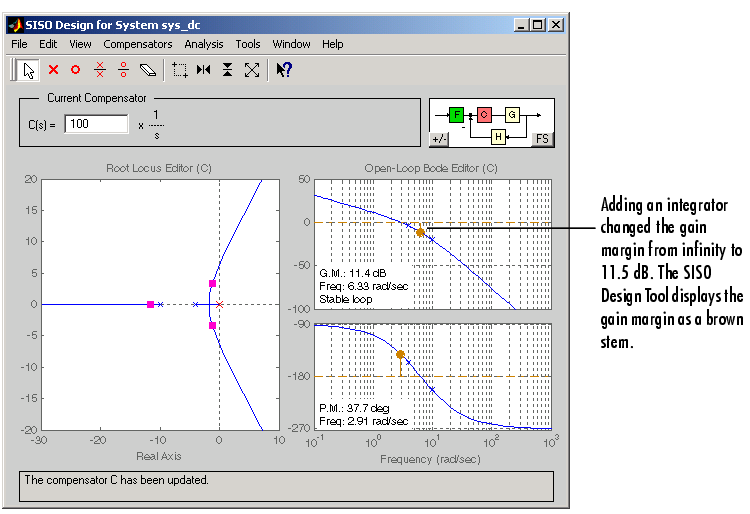Close the SISO Design window
Viewport: 750px width, 514px height.
click(x=556, y=25)
